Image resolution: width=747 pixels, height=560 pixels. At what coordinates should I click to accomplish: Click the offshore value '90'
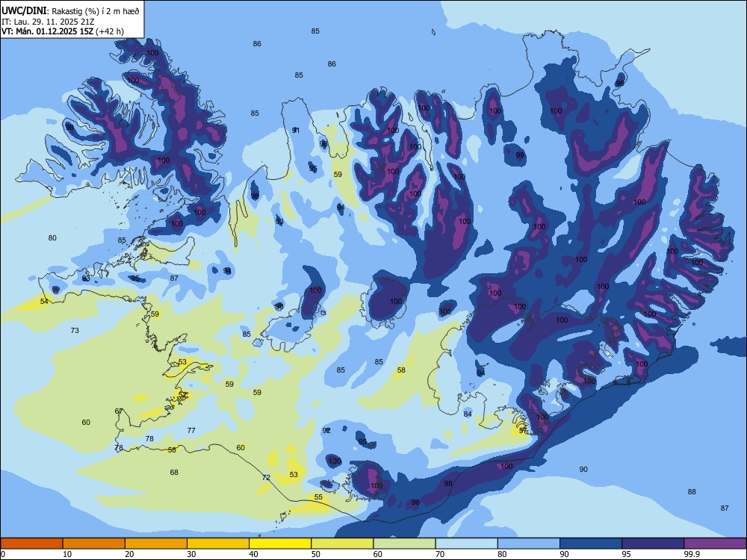tap(583, 470)
